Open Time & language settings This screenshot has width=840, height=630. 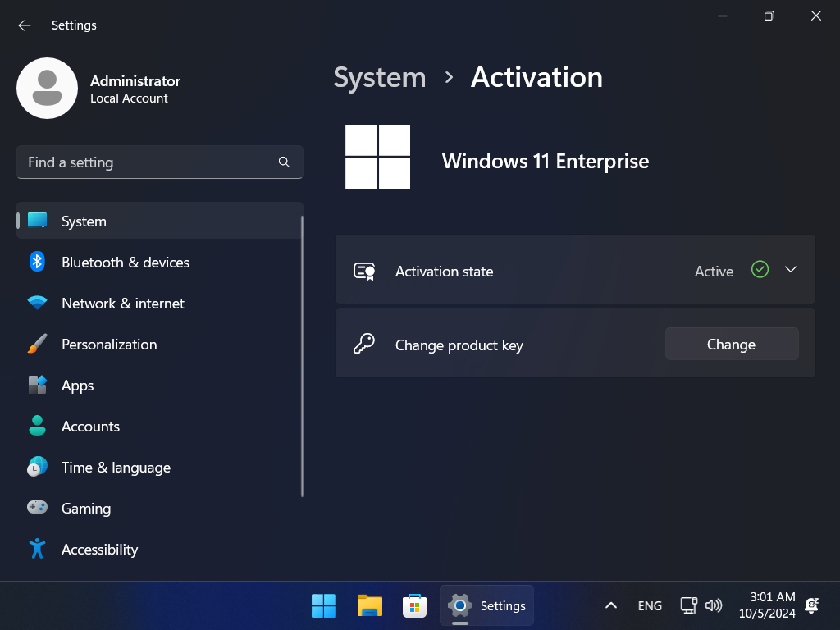click(x=160, y=467)
